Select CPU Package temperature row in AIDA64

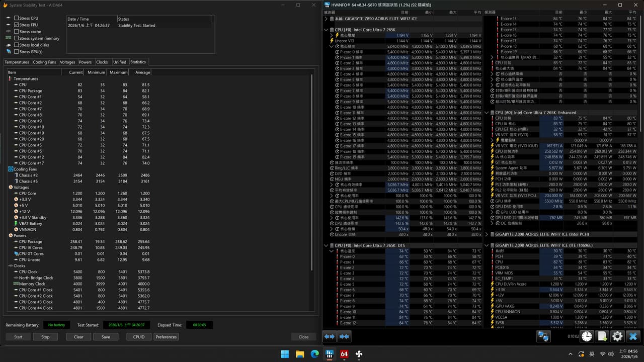(x=80, y=91)
